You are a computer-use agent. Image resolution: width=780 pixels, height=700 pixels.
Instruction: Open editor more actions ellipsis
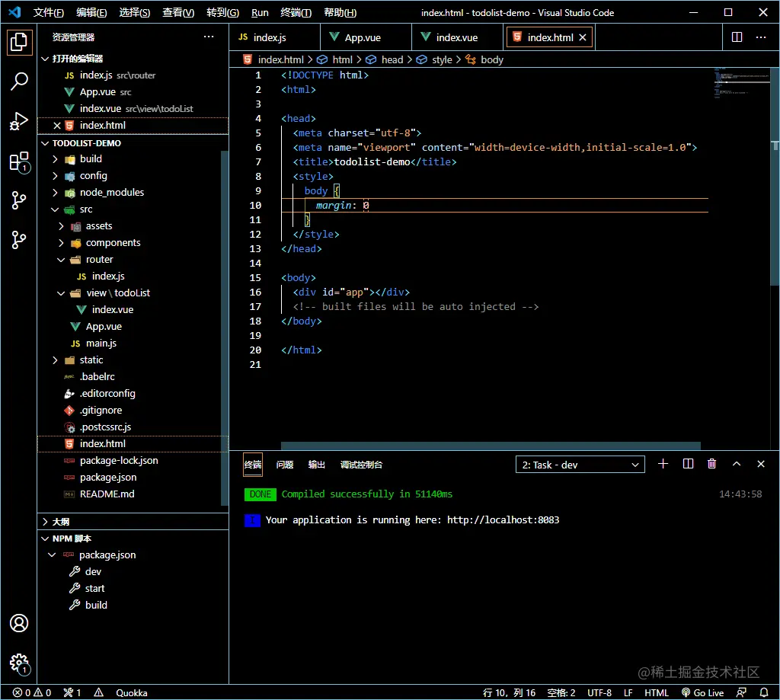point(761,37)
